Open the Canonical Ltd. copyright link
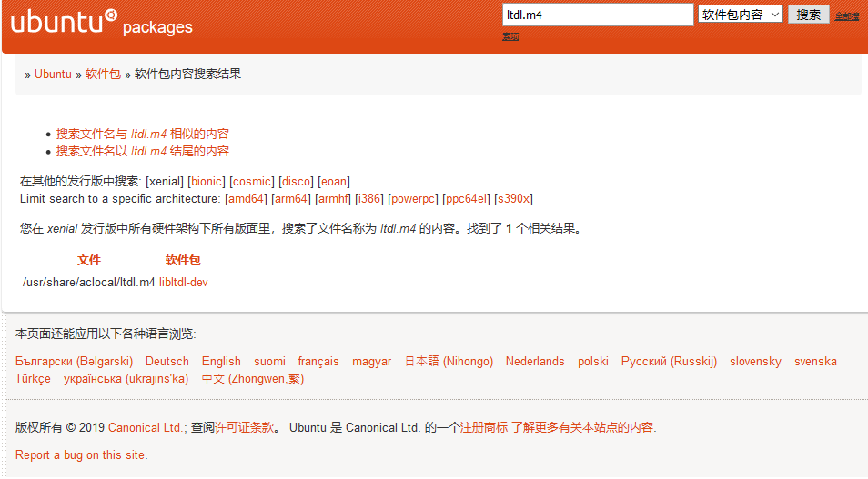This screenshot has height=479, width=868. coord(146,427)
